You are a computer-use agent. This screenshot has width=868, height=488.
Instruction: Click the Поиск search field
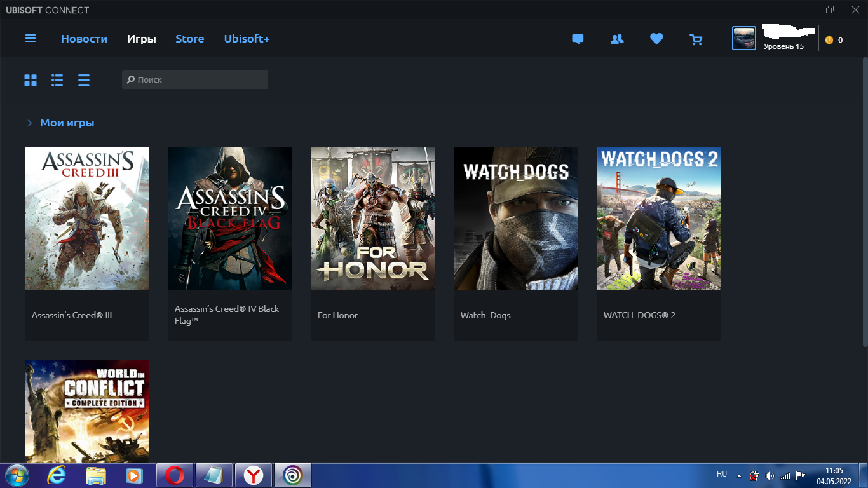(x=195, y=79)
